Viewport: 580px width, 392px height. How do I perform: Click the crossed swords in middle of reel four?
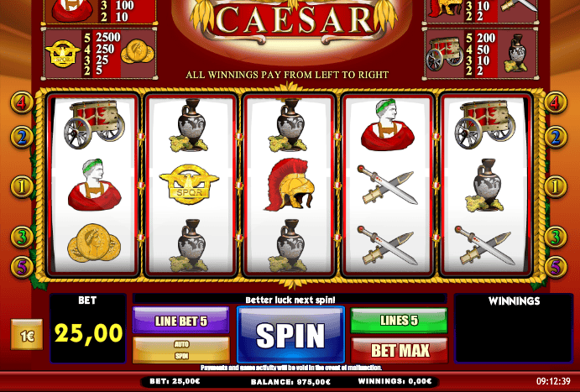(x=387, y=185)
